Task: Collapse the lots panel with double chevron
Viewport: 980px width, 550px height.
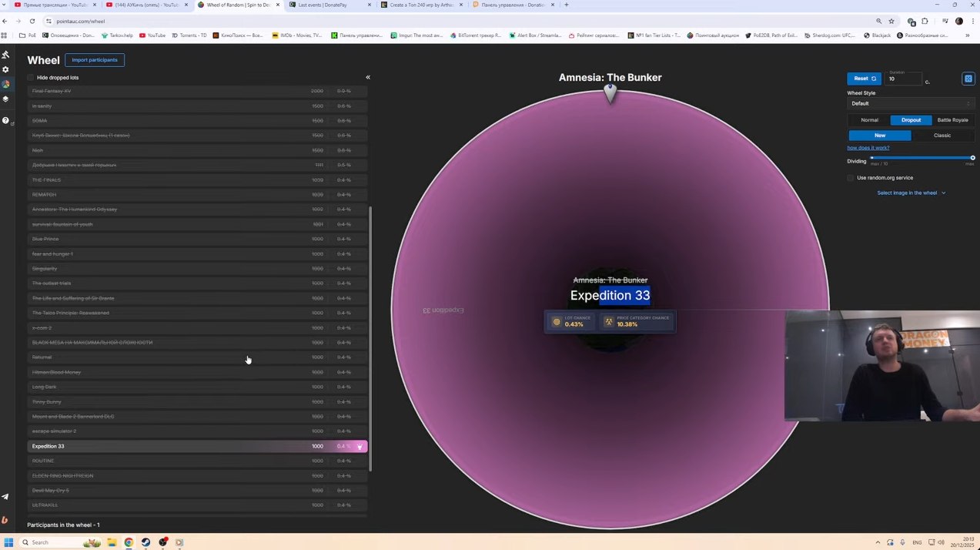Action: pyautogui.click(x=368, y=77)
